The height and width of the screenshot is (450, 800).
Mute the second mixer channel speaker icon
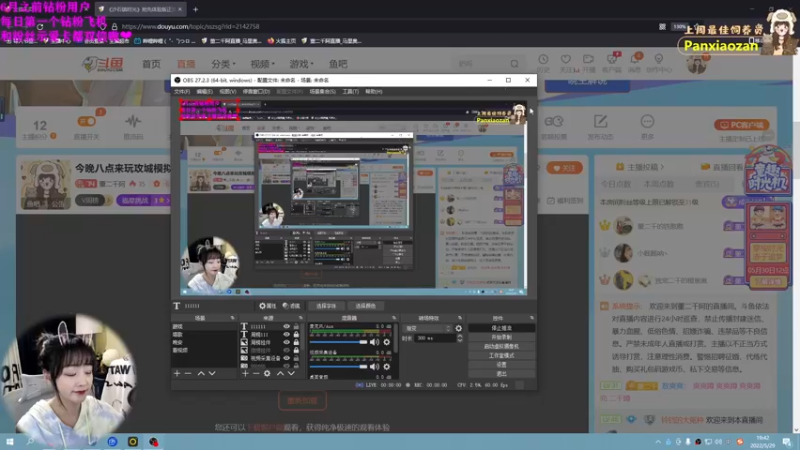[375, 366]
